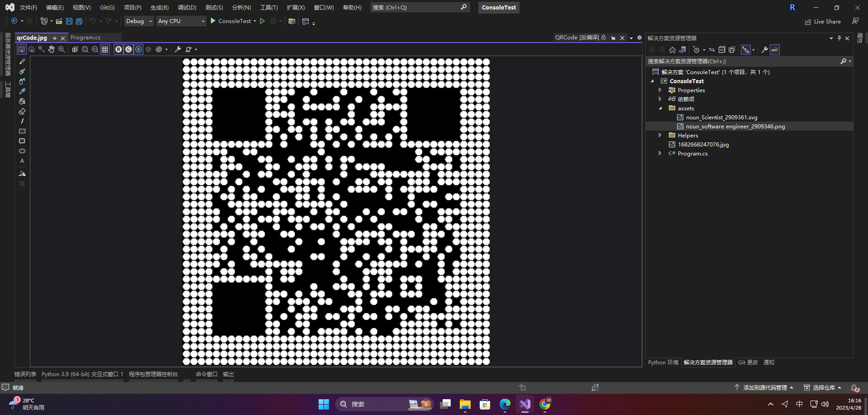The height and width of the screenshot is (415, 868).
Task: Select the Eraser tool
Action: click(22, 111)
